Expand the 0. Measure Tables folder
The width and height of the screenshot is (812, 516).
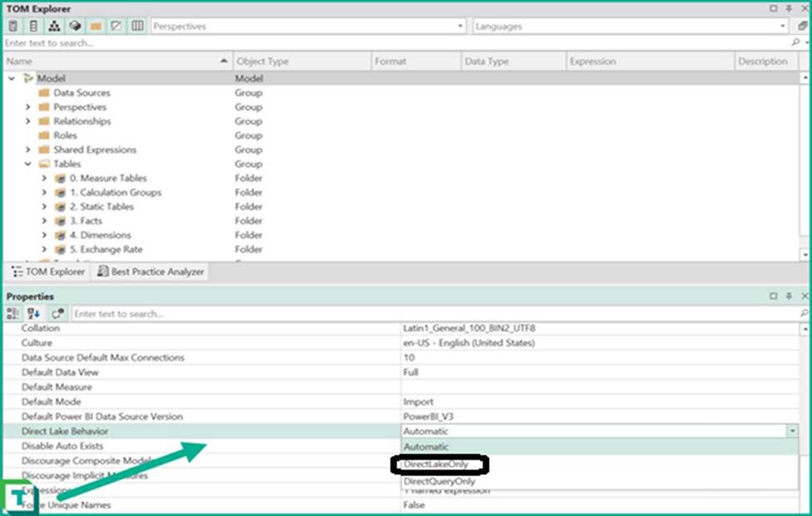(44, 178)
